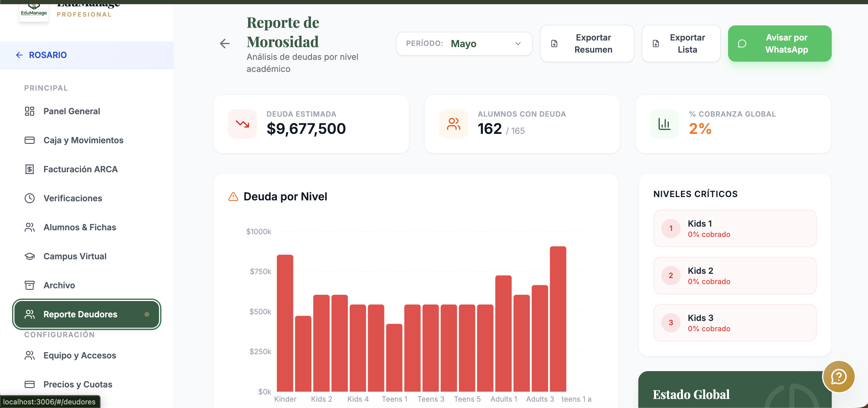
Task: Click the green bar-chart Cobranza Global icon
Action: 664,124
